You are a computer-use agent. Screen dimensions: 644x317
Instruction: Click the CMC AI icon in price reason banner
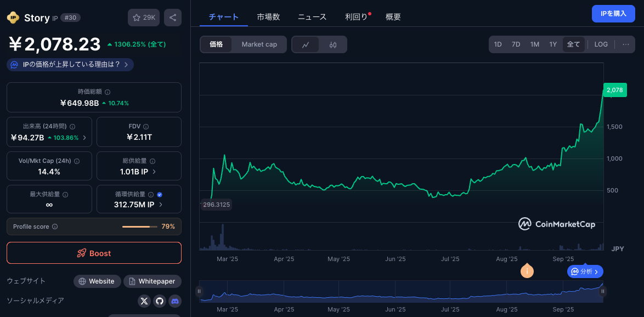pos(14,65)
